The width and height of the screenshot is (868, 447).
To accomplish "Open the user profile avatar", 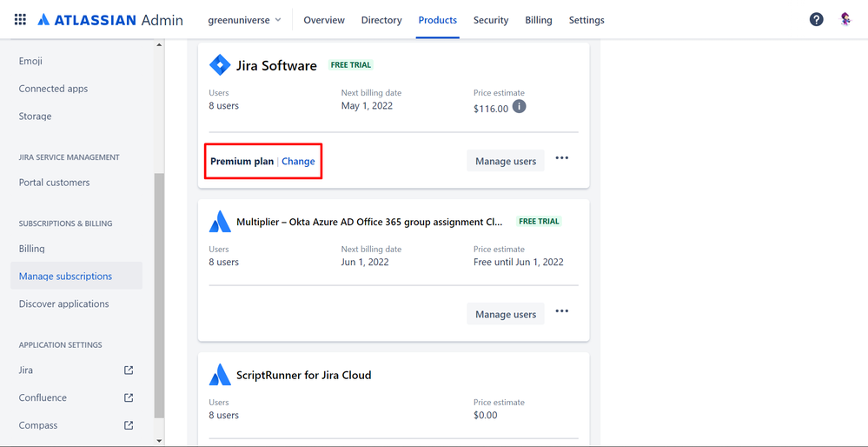I will click(846, 20).
